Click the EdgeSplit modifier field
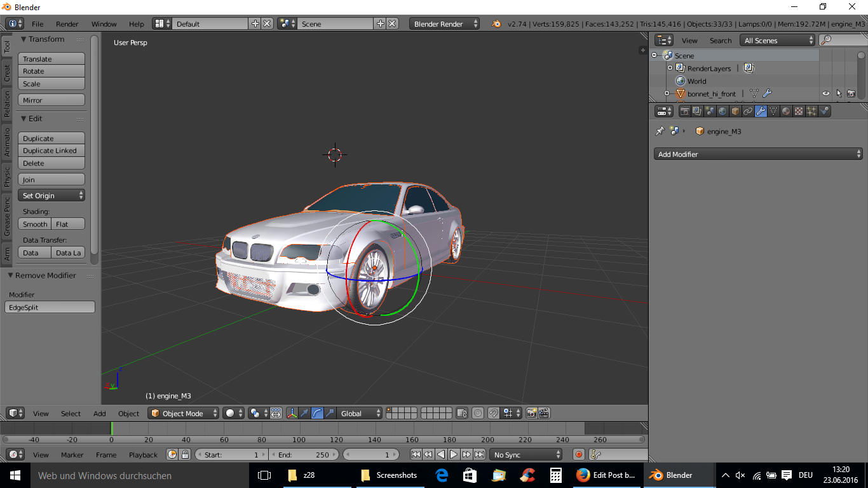This screenshot has width=868, height=488. point(50,307)
